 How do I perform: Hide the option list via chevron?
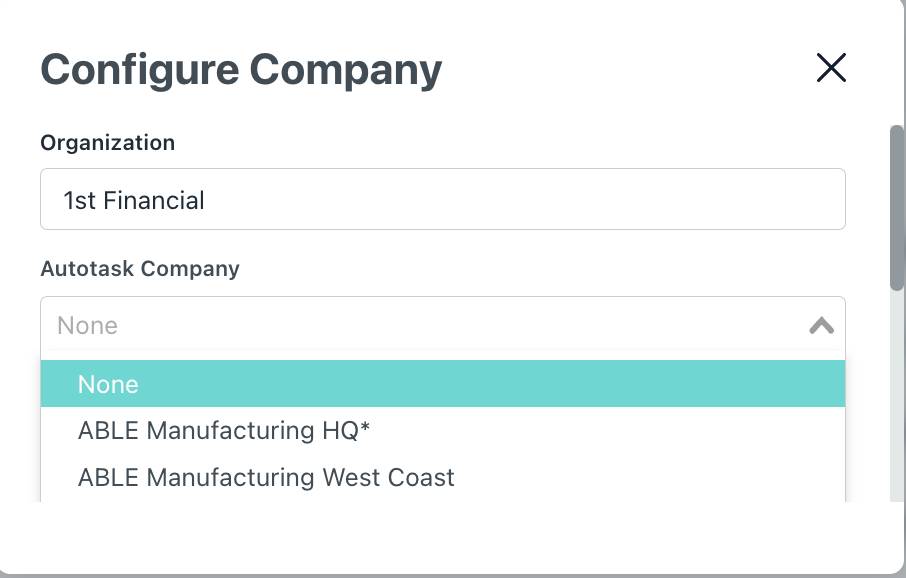pos(821,325)
